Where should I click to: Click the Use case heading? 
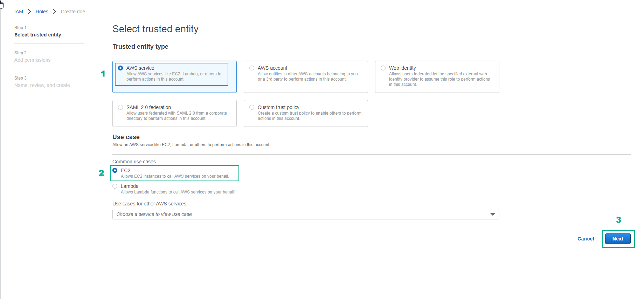tap(126, 137)
